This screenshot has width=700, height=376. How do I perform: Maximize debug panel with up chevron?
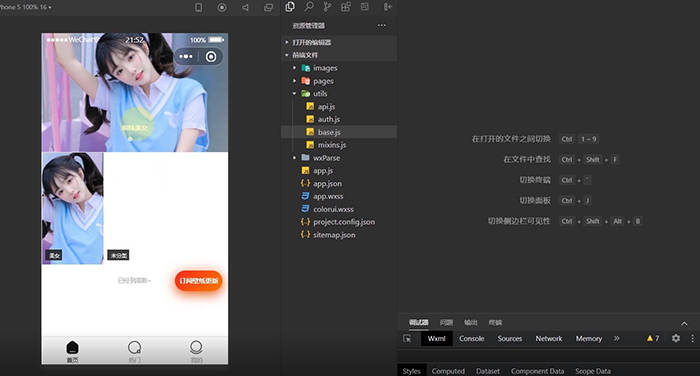(684, 323)
